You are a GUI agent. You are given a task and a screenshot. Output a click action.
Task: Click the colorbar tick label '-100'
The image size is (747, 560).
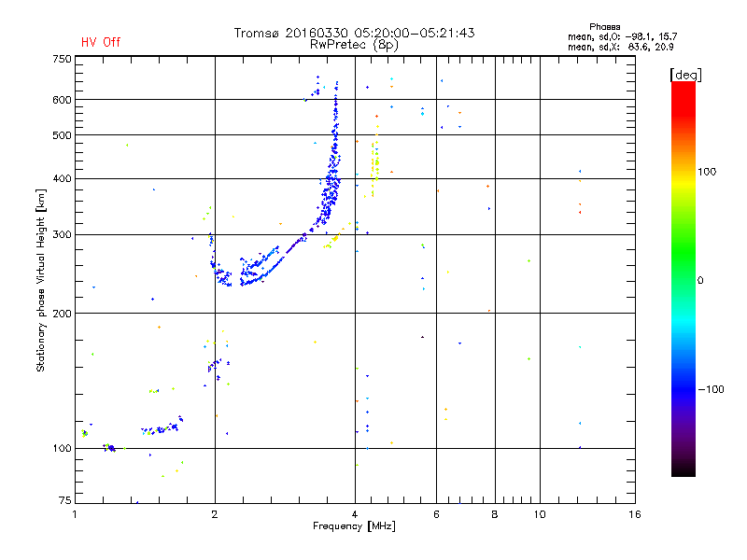[x=711, y=389]
